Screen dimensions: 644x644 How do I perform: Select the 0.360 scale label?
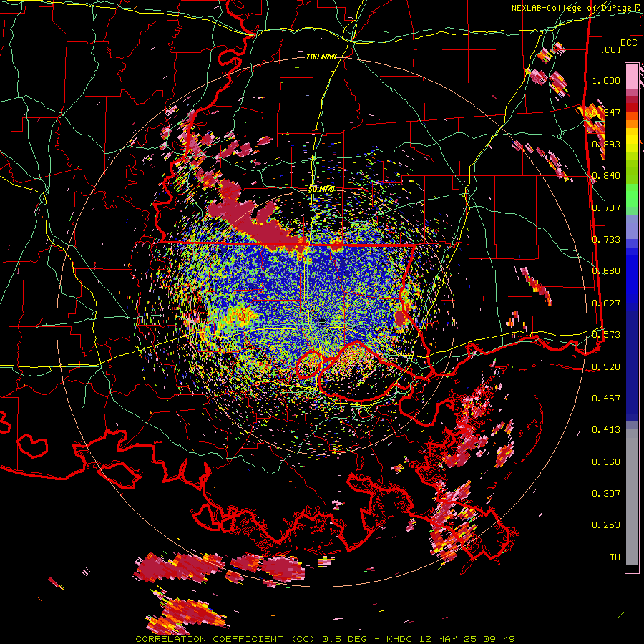(606, 462)
